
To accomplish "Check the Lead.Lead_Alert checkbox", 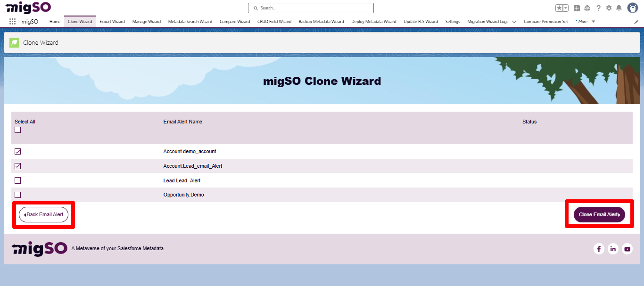I will (x=18, y=180).
